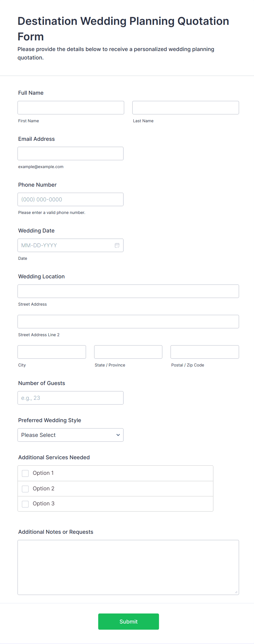Click the form title heading
Image resolution: width=254 pixels, height=644 pixels.
pyautogui.click(x=123, y=28)
